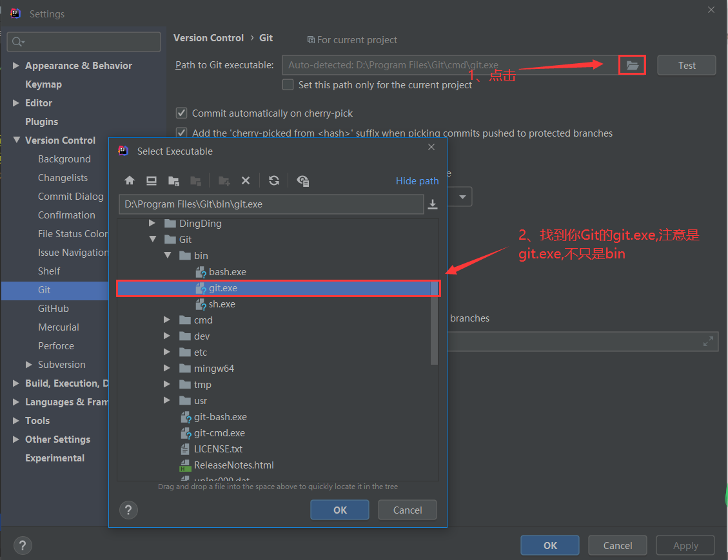Click the Test button
Image resolution: width=728 pixels, height=560 pixels.
click(687, 66)
